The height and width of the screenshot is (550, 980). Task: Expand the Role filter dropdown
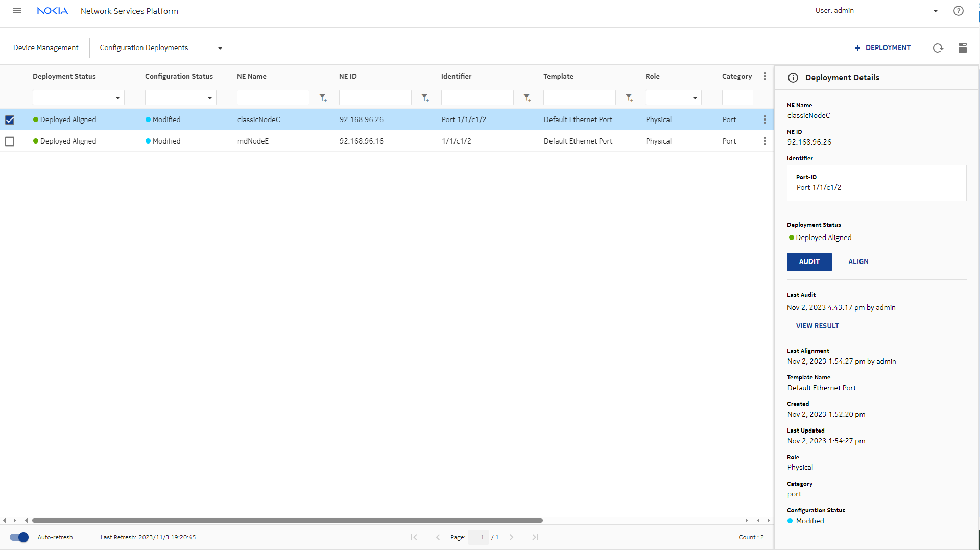[695, 98]
